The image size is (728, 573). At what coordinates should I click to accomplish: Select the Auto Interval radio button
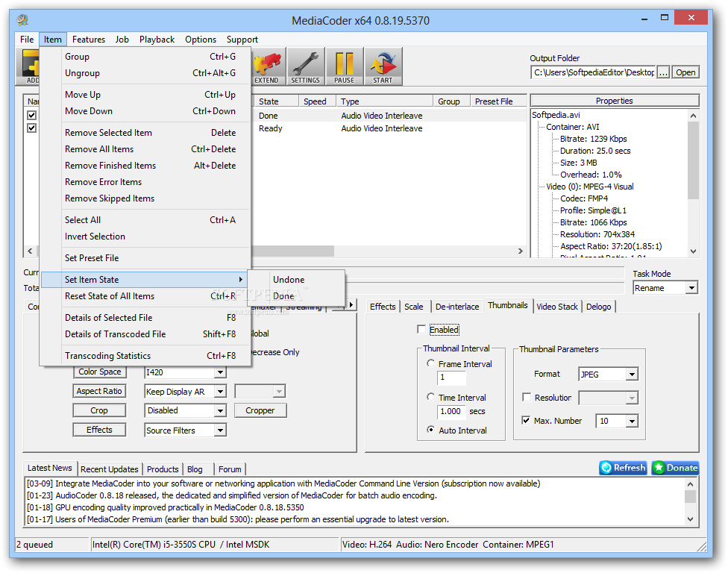430,430
